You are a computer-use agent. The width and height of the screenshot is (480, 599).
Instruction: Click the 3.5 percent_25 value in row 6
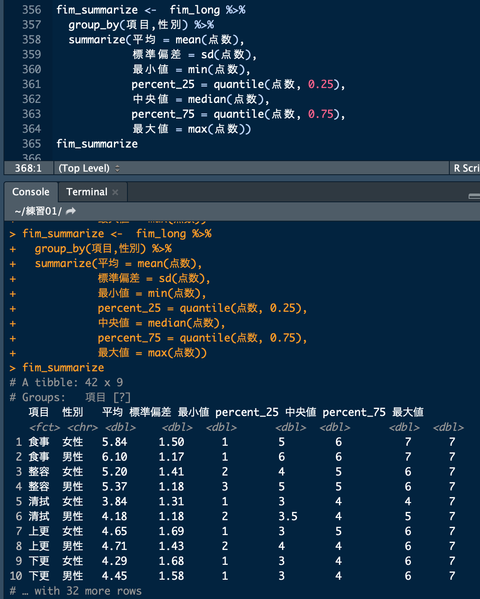[287, 516]
